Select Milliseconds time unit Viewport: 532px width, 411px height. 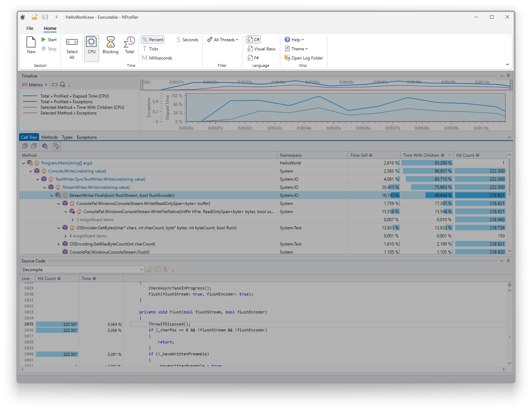(x=157, y=58)
